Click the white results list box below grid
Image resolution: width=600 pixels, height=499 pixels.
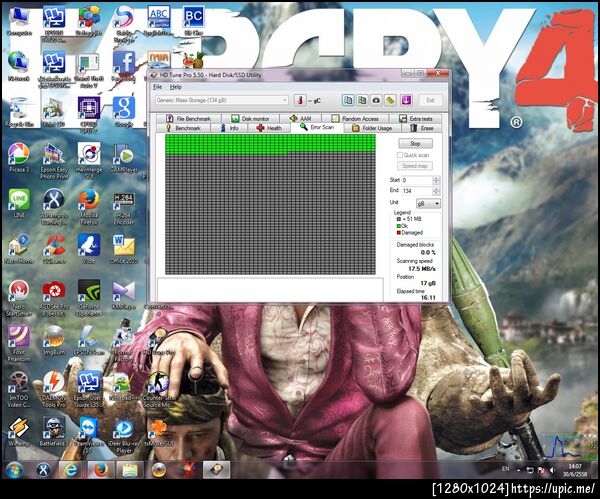[x=270, y=290]
